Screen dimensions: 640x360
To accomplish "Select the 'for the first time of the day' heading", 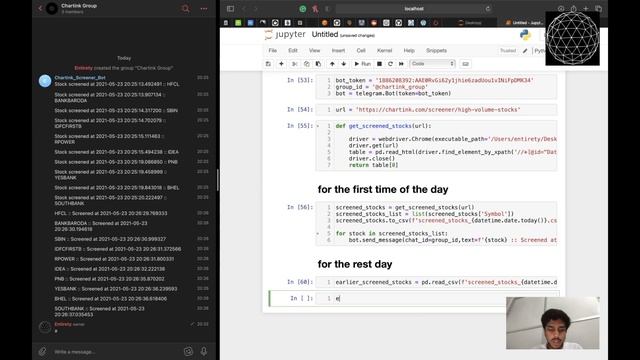I will (383, 189).
